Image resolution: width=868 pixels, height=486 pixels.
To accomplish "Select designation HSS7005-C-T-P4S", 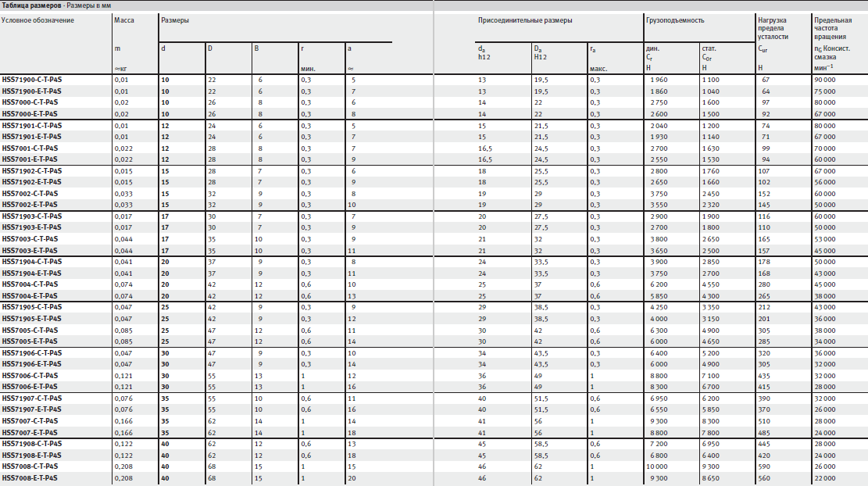I will point(30,331).
